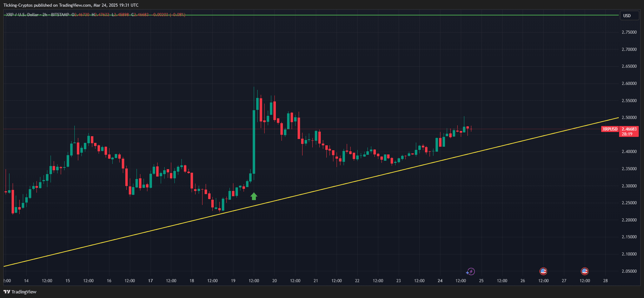Click bold date label 17 on time axis
Viewport: 644px width, 298px height.
[x=151, y=281]
